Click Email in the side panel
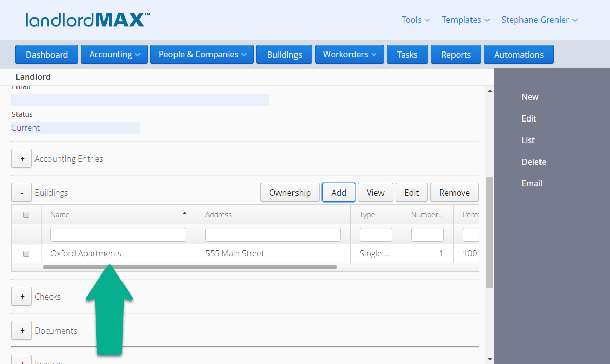 click(532, 184)
